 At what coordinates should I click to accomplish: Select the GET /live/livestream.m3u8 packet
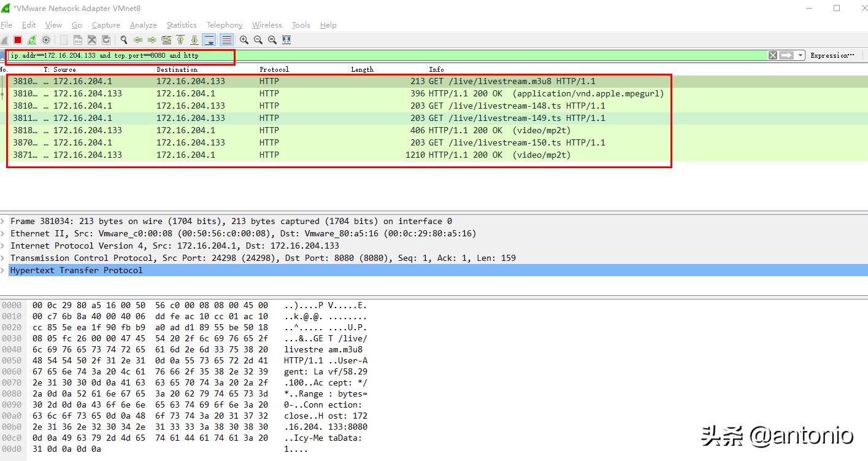tap(434, 81)
